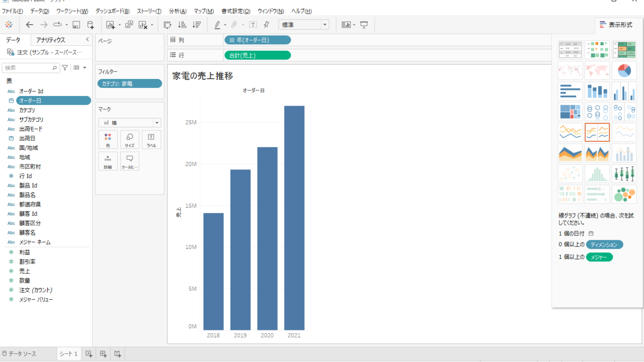Open the replay animation dropdown arrow
Screen dimensions: 644x362
point(66,25)
